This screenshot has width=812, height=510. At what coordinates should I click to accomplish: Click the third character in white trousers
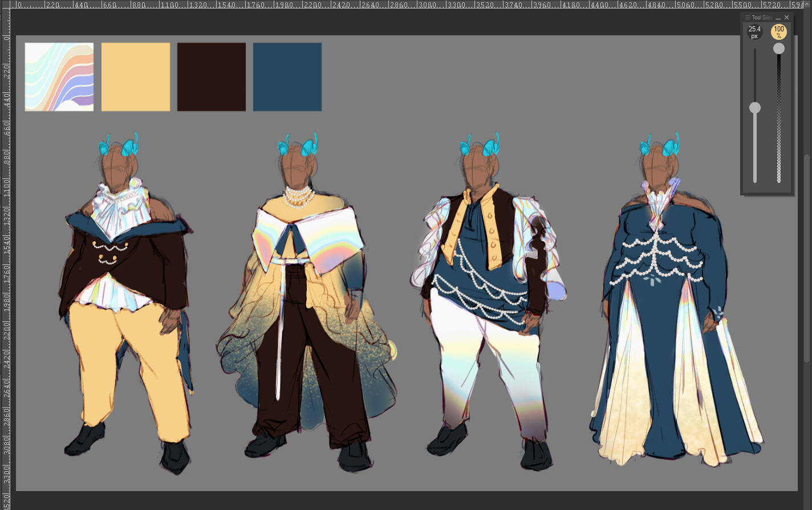click(x=489, y=302)
